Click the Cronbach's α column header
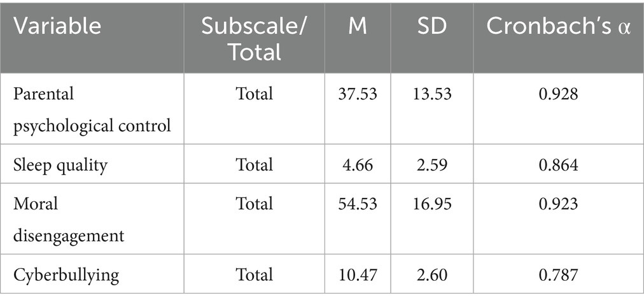The width and height of the screenshot is (644, 305). 558,26
